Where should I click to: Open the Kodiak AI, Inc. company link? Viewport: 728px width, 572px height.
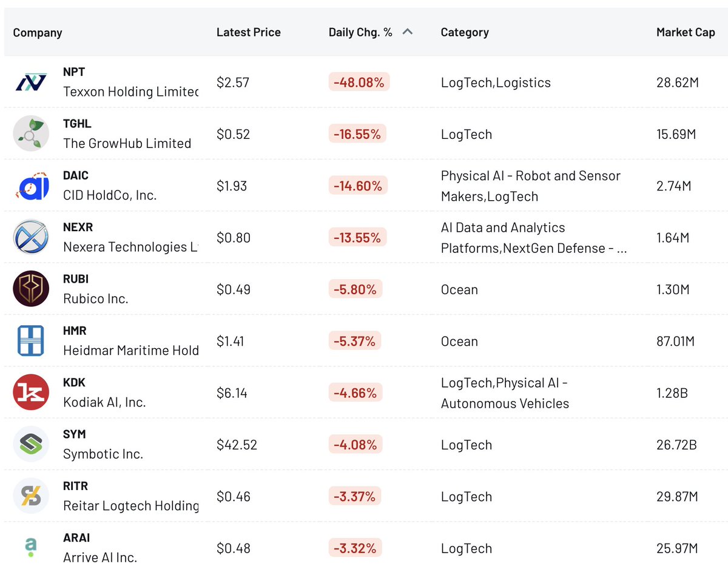pos(104,402)
